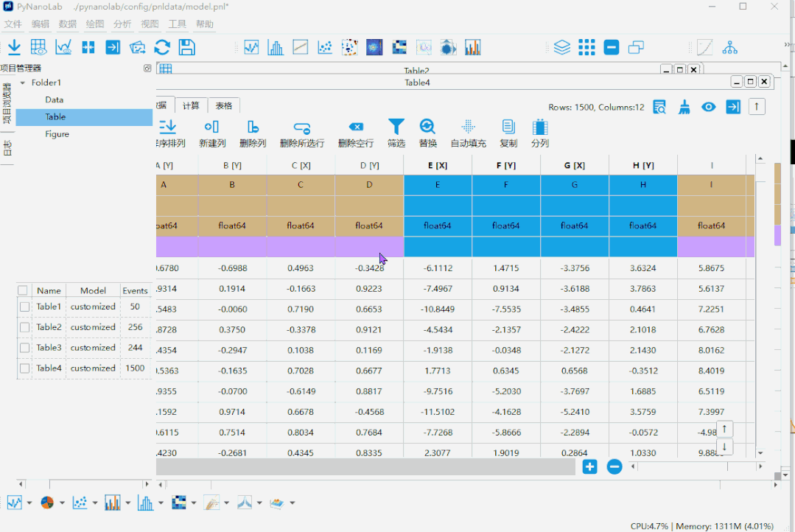
Task: Click the E [X] column header
Action: 438,165
